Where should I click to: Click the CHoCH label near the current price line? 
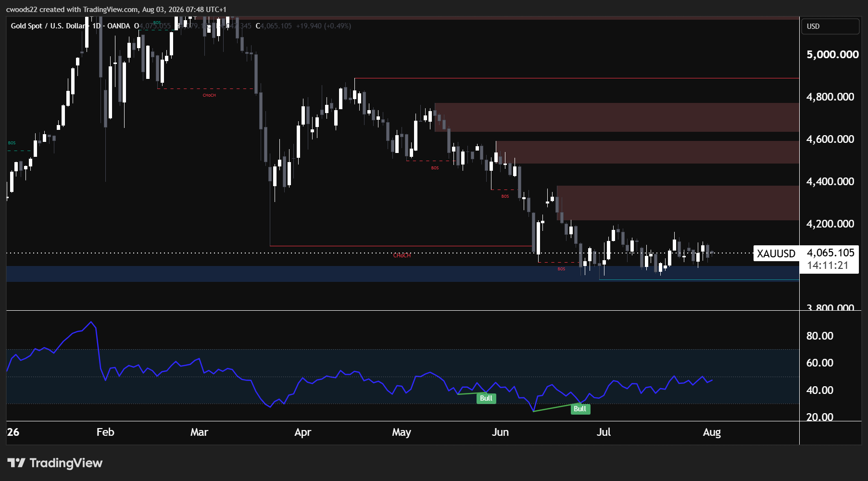point(402,255)
